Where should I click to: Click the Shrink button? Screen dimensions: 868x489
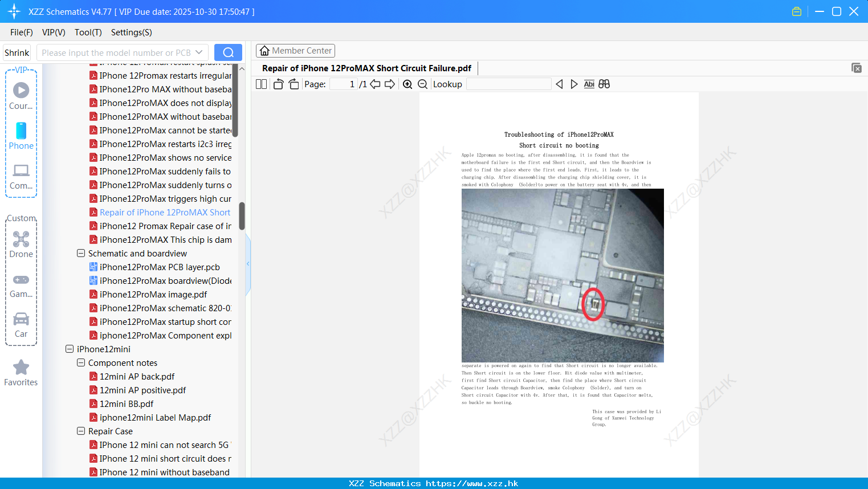point(17,52)
